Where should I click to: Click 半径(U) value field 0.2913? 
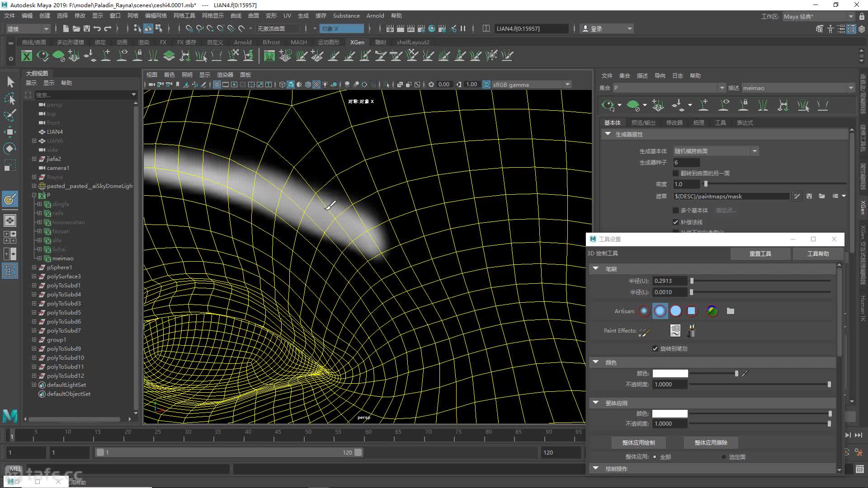pos(670,281)
